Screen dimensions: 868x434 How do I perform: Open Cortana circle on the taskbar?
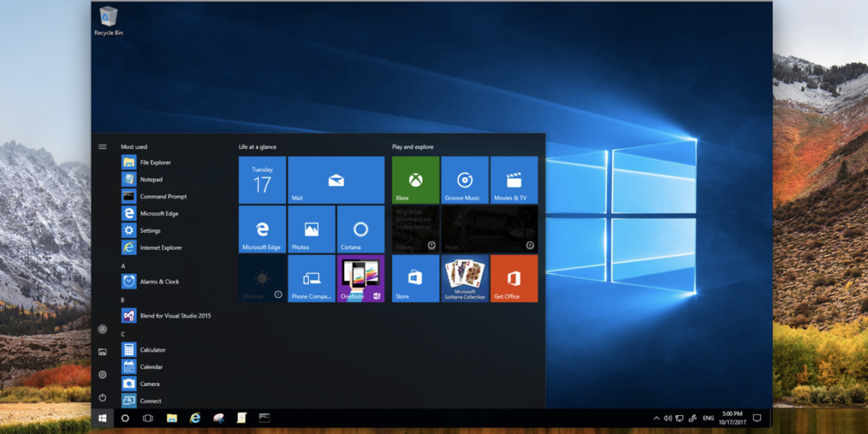[125, 418]
